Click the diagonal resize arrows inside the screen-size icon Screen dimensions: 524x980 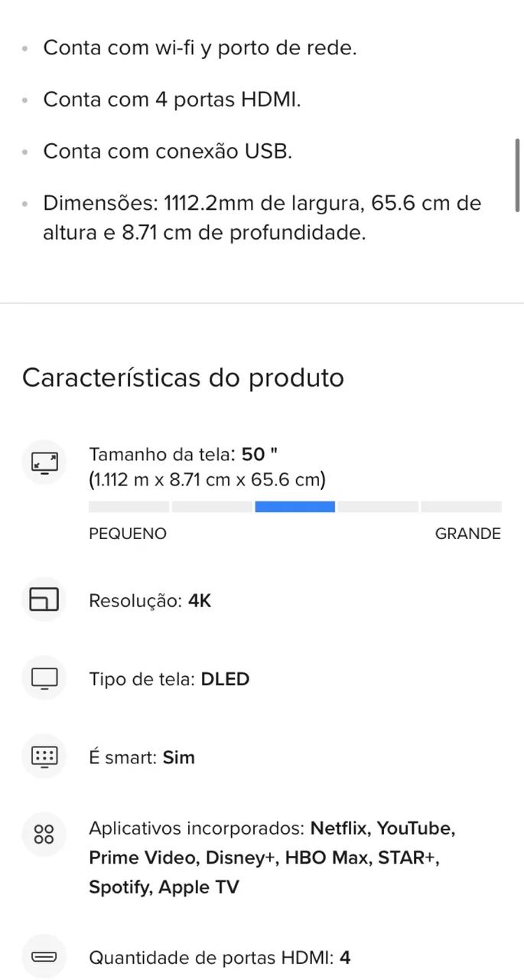click(44, 462)
